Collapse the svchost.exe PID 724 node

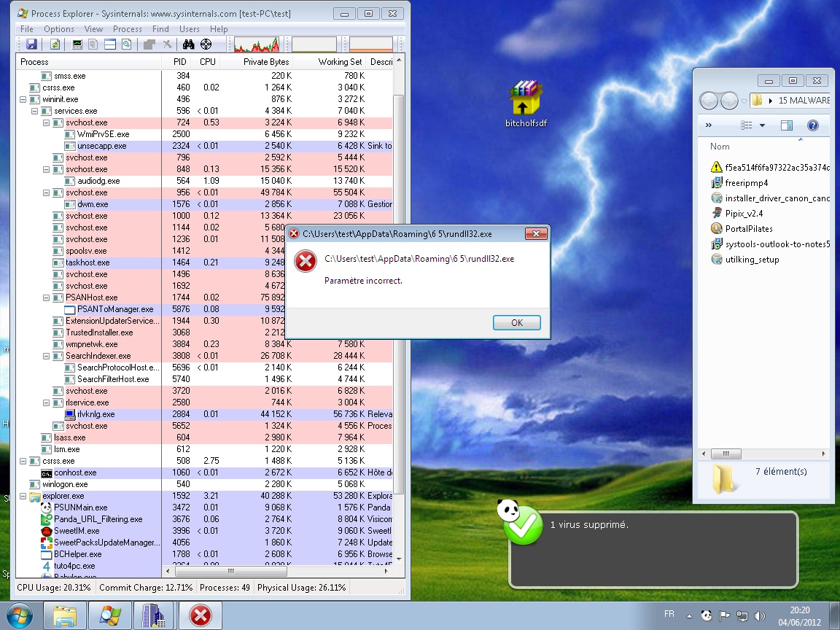pyautogui.click(x=46, y=122)
